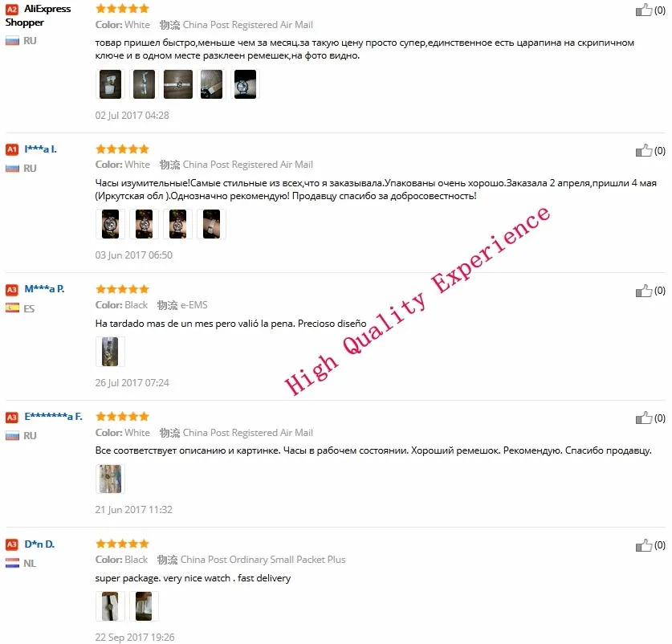Open reviewer profile I***a I.
Screen dimensions: 672x644
tap(40, 149)
